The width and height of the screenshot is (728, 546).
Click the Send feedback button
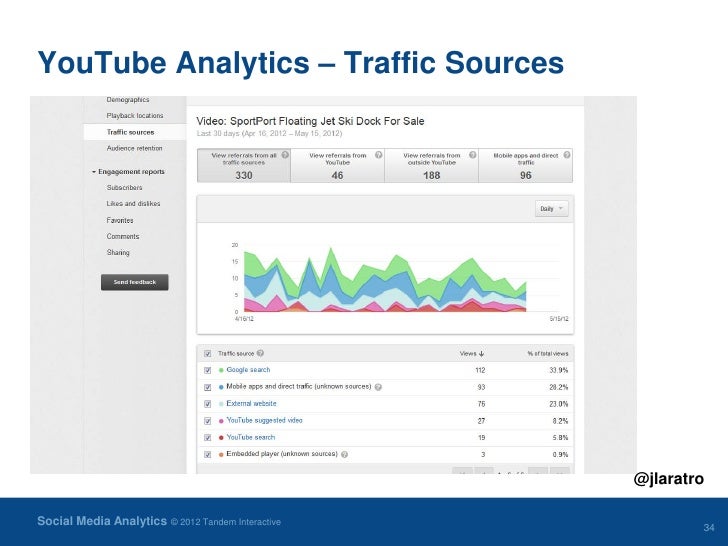pos(135,282)
